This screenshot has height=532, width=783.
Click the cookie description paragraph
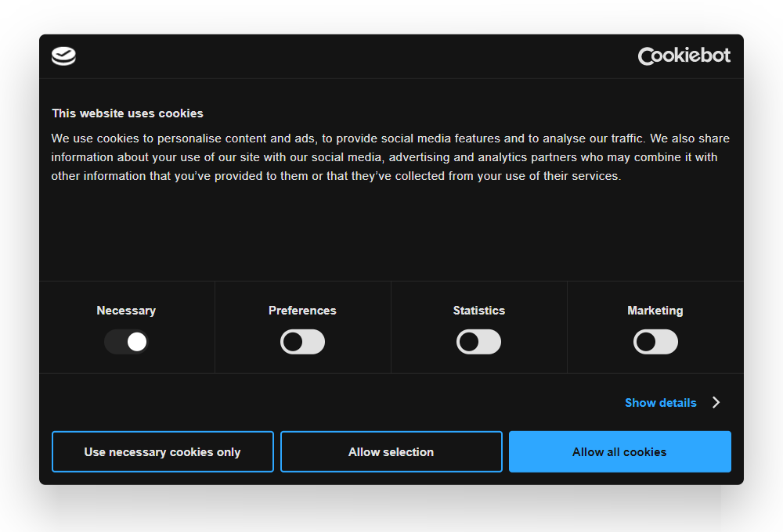pos(391,157)
